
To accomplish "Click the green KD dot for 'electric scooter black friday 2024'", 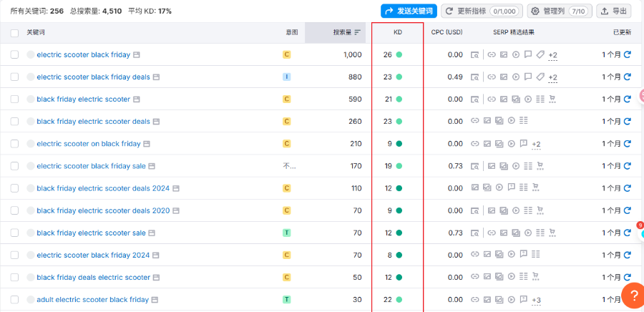I will [399, 255].
